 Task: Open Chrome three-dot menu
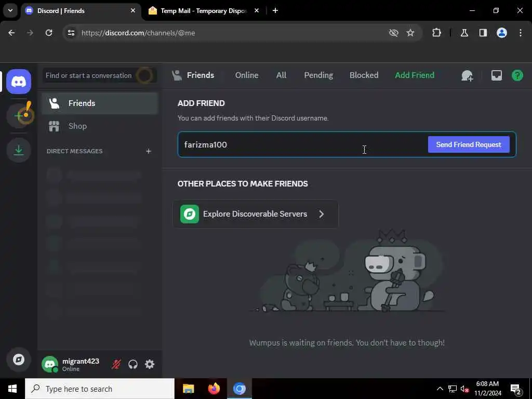point(520,33)
